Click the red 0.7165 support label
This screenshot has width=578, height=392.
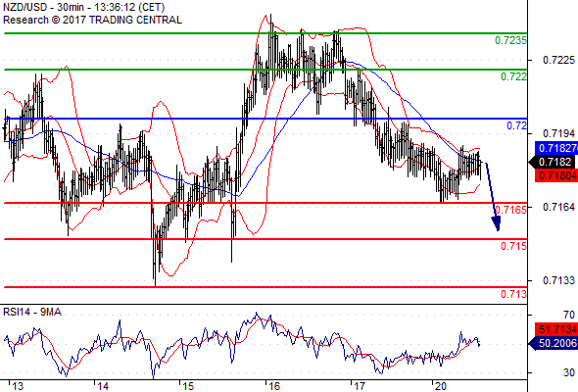[x=510, y=210]
